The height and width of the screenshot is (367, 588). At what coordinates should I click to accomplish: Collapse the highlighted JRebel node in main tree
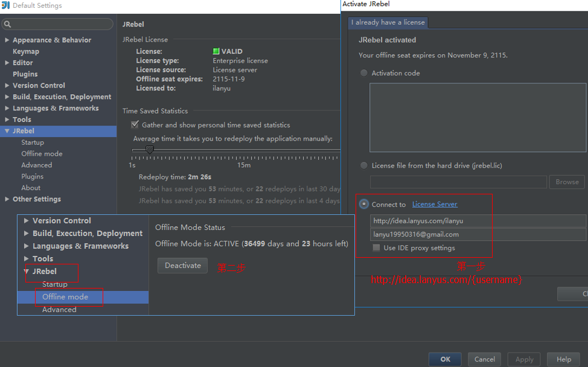point(7,131)
